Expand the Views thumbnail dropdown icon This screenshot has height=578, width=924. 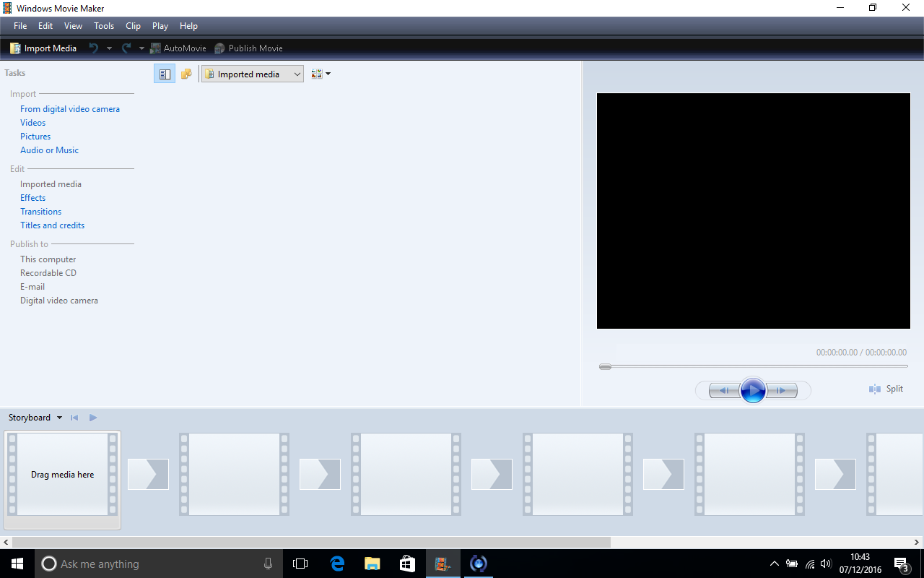[x=321, y=74]
